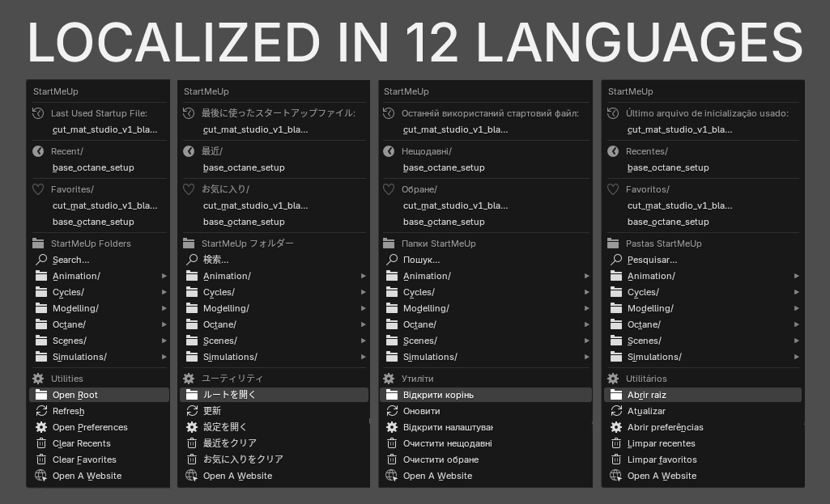Expand Modelling/ submenu in Japanese menu

pyautogui.click(x=363, y=308)
